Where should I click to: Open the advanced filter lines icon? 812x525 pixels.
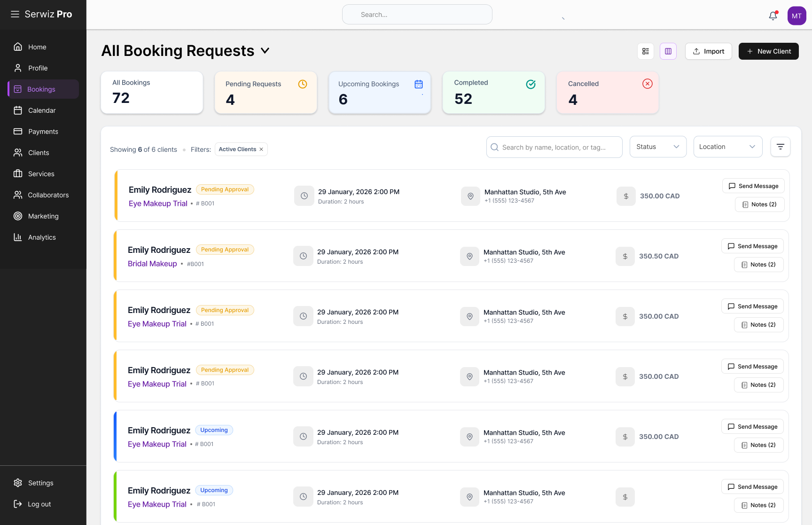pyautogui.click(x=781, y=147)
